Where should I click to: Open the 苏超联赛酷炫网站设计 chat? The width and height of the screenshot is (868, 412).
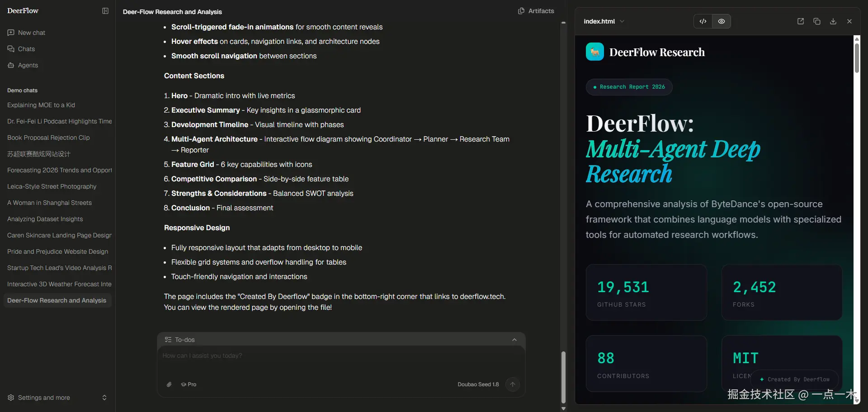click(x=57, y=154)
